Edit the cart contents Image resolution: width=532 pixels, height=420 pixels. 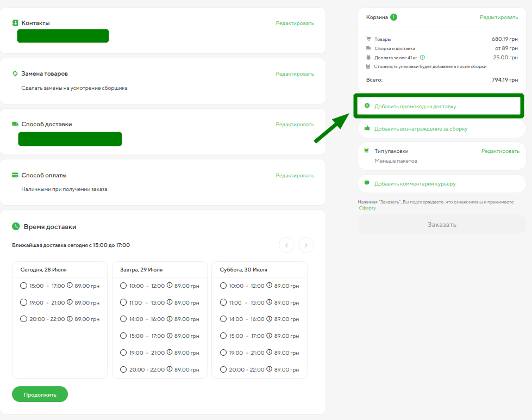point(498,17)
